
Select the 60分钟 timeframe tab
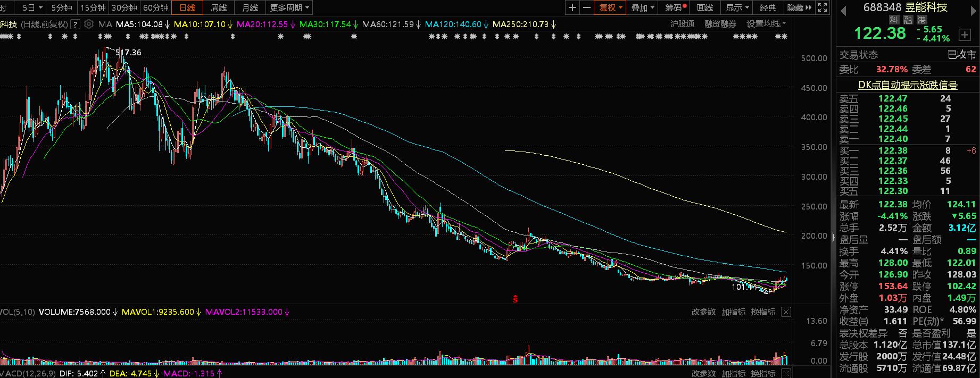(155, 7)
